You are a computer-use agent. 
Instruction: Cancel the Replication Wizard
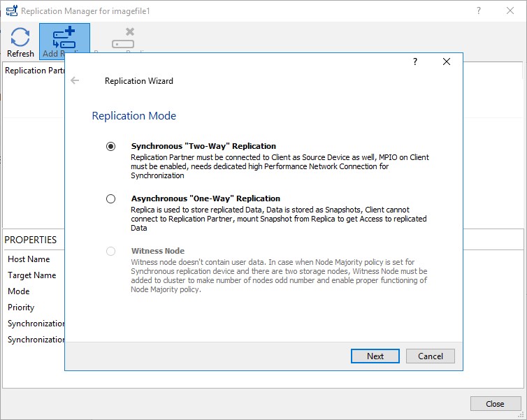pos(431,356)
